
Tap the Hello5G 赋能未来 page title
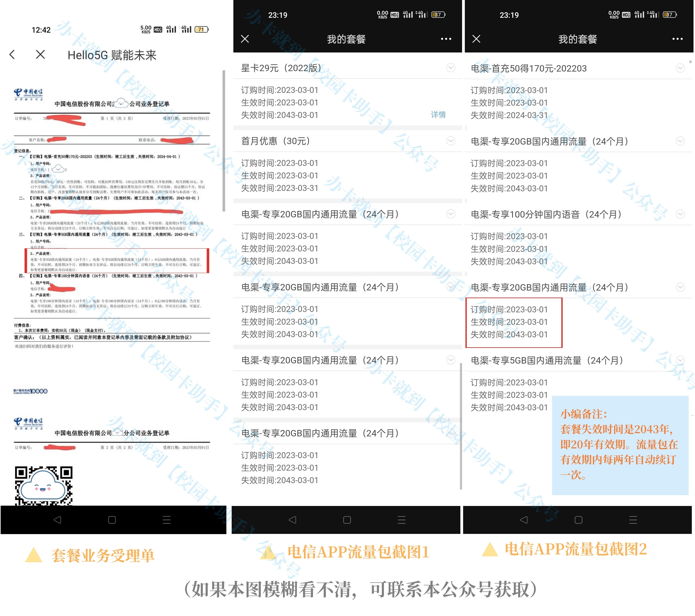(112, 55)
